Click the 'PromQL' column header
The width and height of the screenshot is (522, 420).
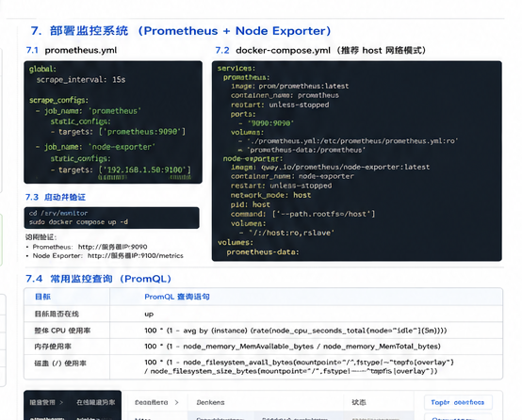click(177, 297)
